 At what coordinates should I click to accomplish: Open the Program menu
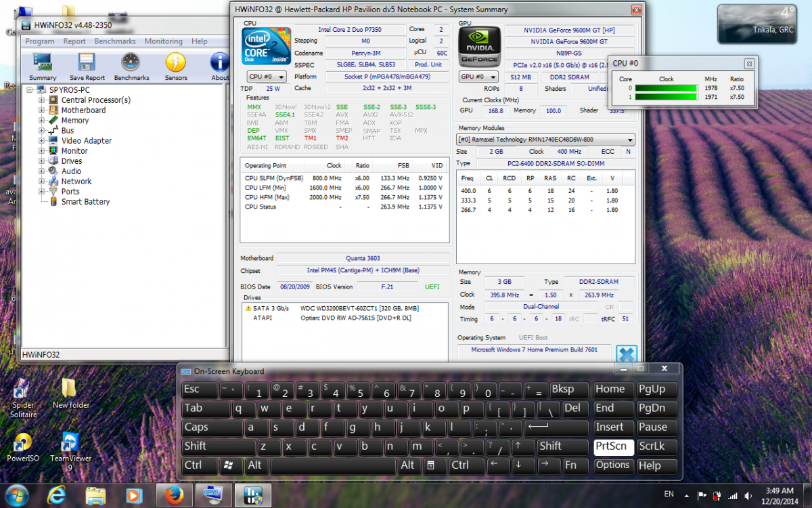40,41
